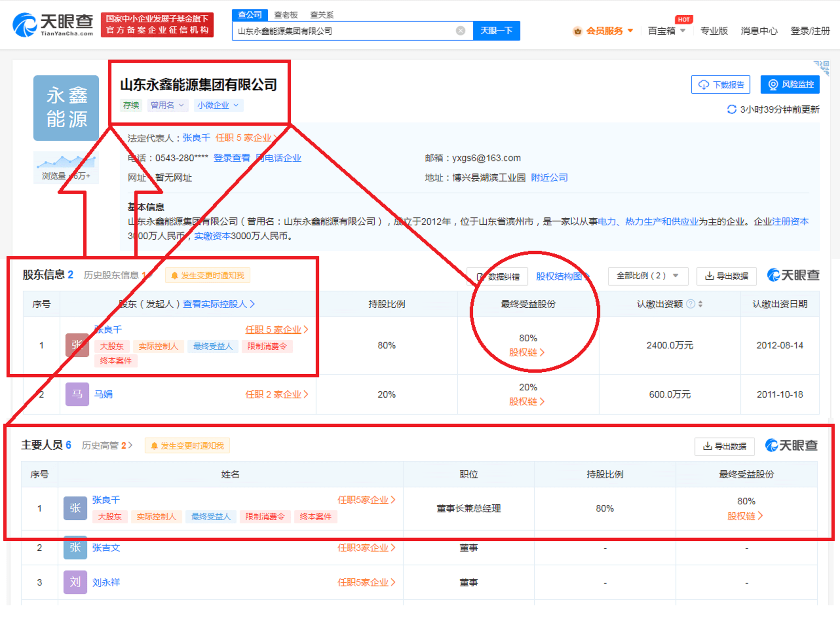This screenshot has height=617, width=840.
Task: Switch to the 查关系 tab
Action: tap(322, 15)
